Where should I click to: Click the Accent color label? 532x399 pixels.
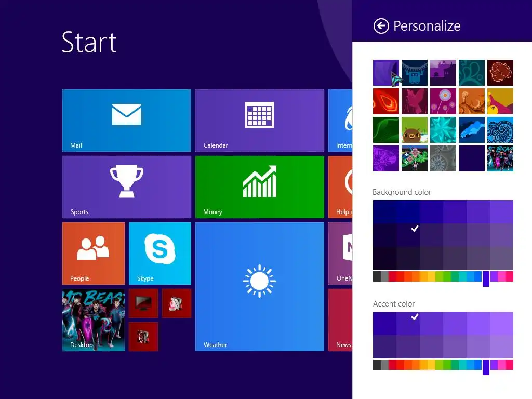(394, 304)
